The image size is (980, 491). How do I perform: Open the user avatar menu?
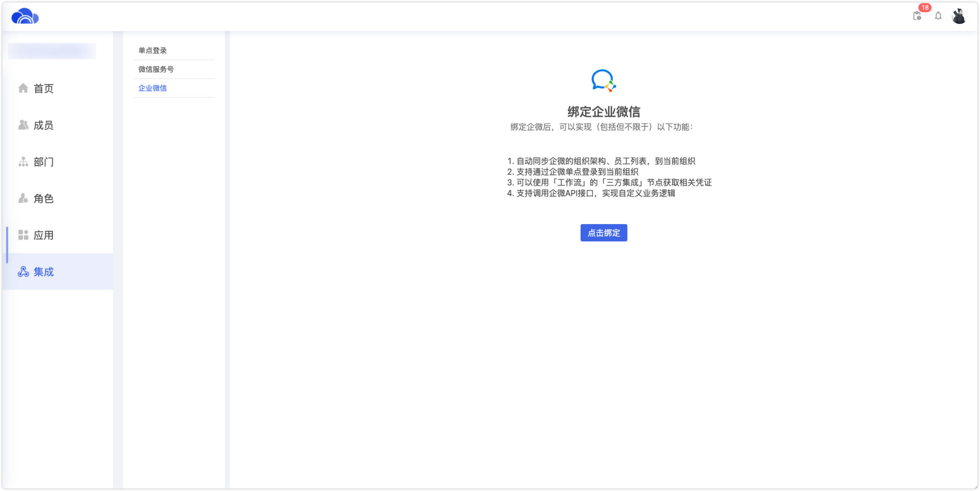coord(959,16)
